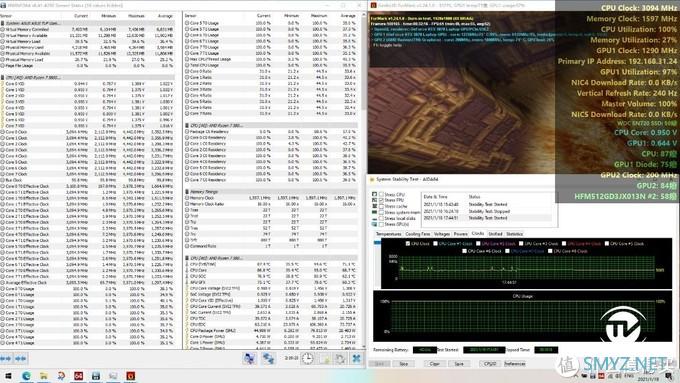Open Statistics tab

(514, 234)
